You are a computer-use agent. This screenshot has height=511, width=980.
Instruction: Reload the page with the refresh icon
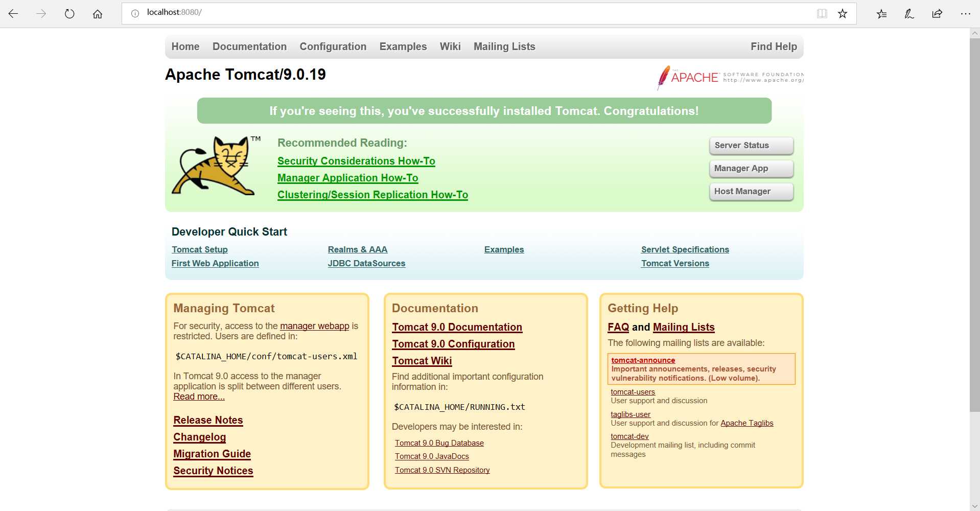(x=69, y=14)
